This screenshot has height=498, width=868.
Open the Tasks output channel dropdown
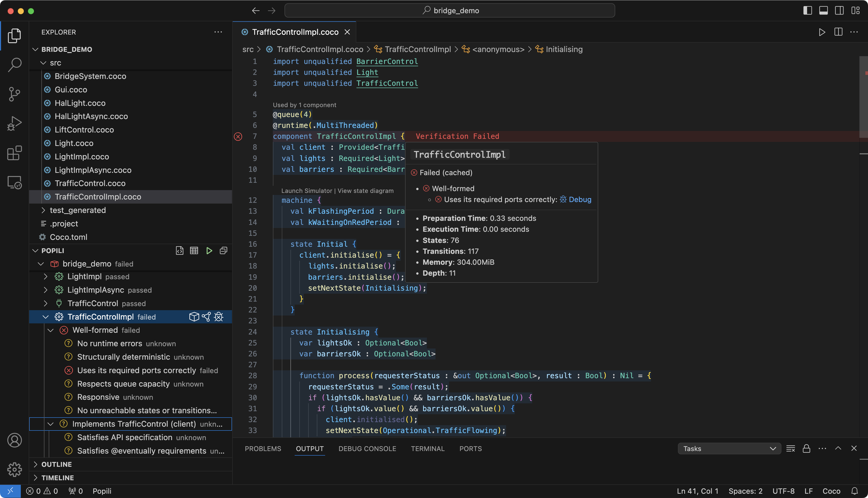coord(729,449)
